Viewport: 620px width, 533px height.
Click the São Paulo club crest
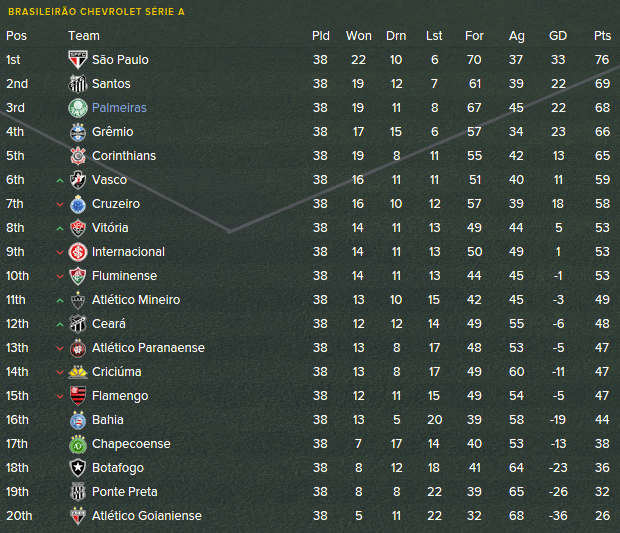77,60
